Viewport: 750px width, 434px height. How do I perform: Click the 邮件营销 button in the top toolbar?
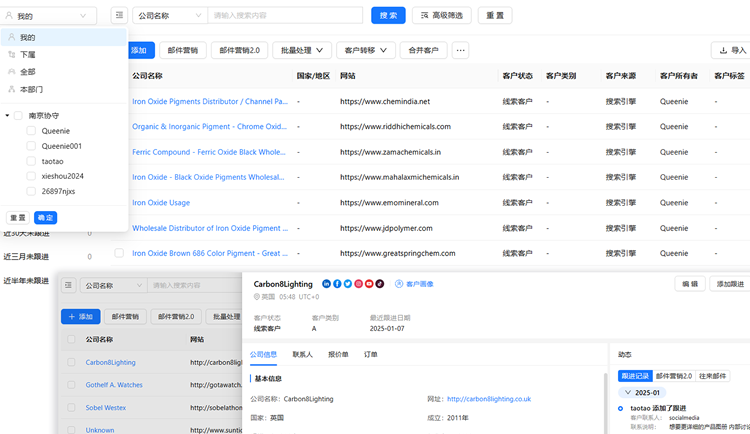183,50
